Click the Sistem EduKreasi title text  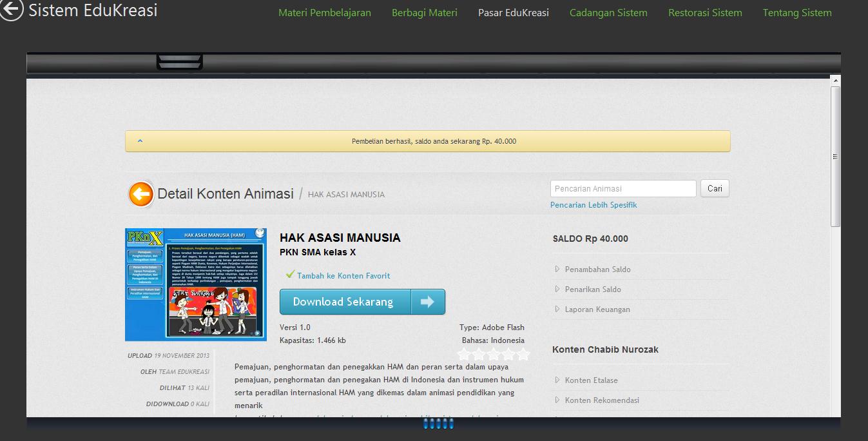coord(93,10)
